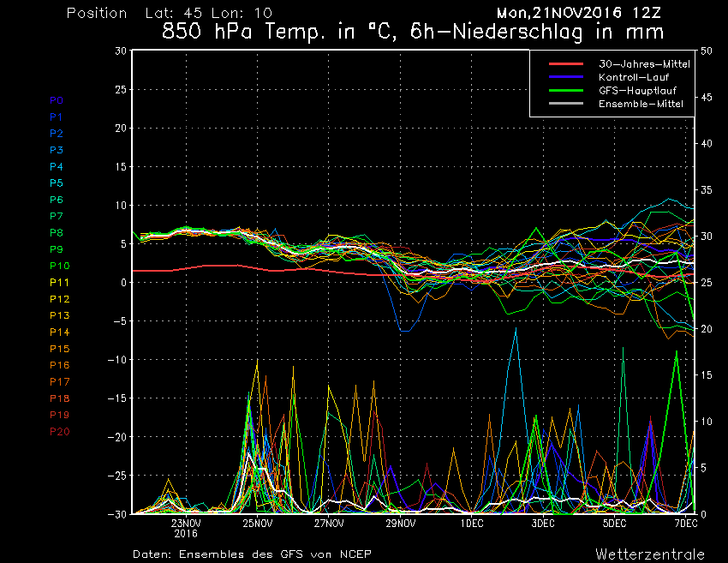Click the gray Ensemble-Mittel line sample
This screenshot has width=728, height=563.
point(565,103)
